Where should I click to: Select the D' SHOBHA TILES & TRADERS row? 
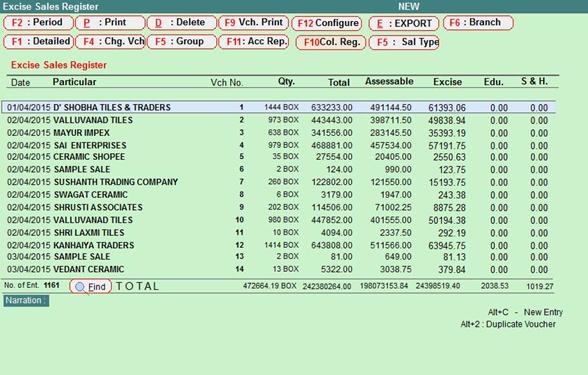279,107
